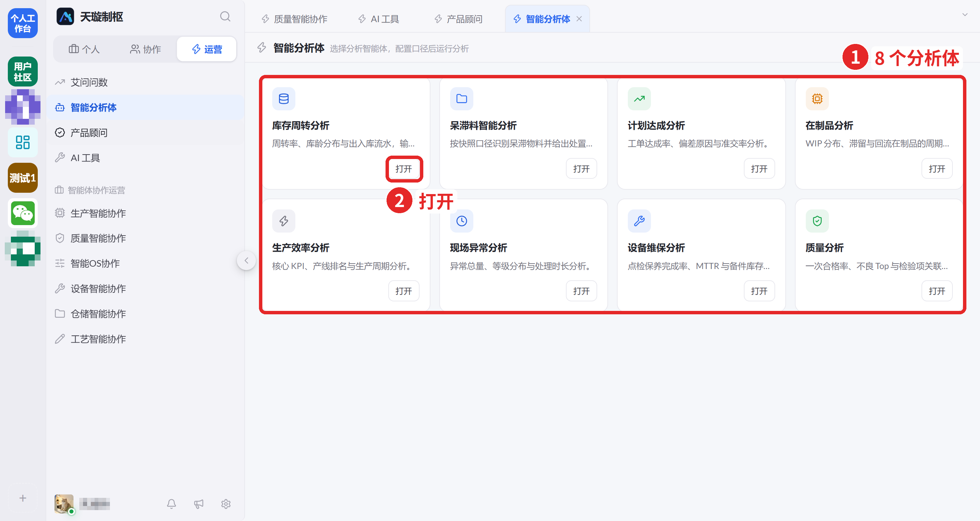The image size is (980, 521).
Task: Open settings gear icon
Action: coord(226,504)
